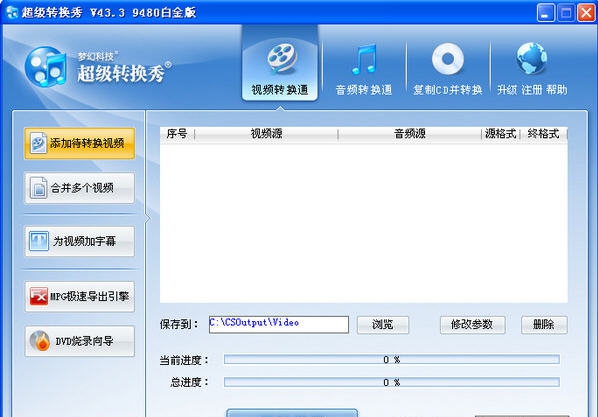
Task: Open the 复制CD并转换 tab
Action: (448, 69)
